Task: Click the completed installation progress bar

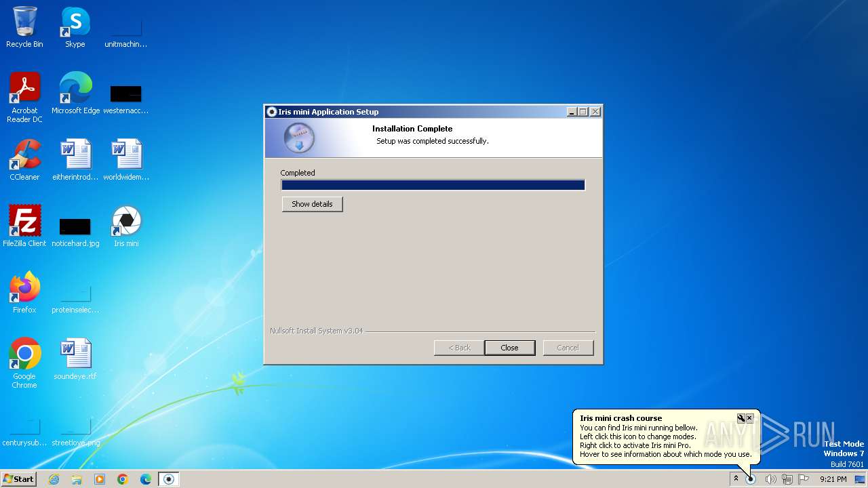Action: [433, 185]
